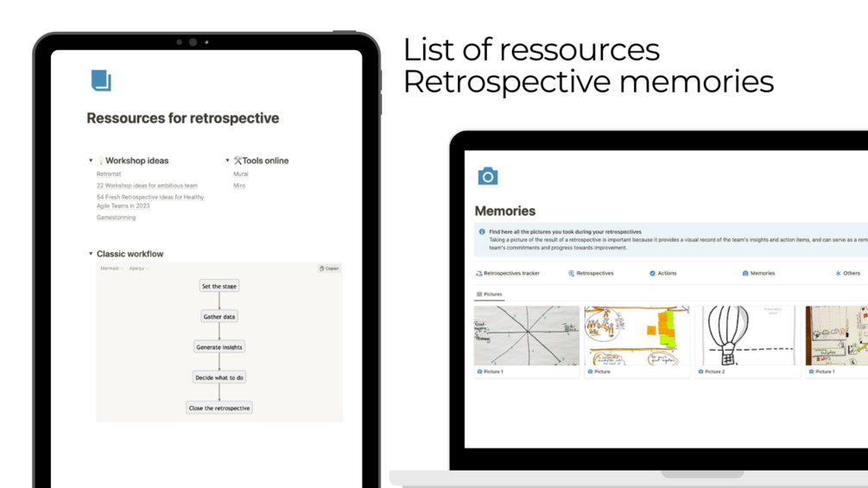Open the Mermaid language dropdown
Image resolution: width=868 pixels, height=488 pixels.
point(111,269)
